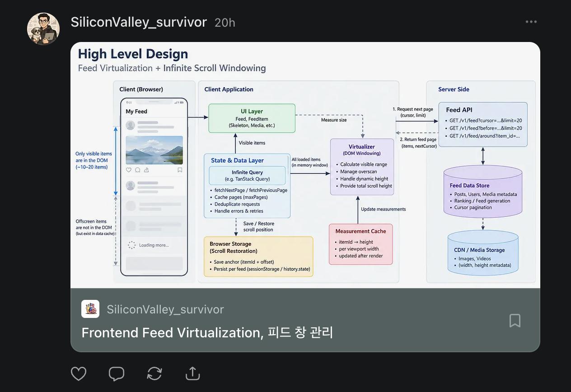
Task: Click the Browser Storage (Scroll Restoration) box
Action: 258,257
